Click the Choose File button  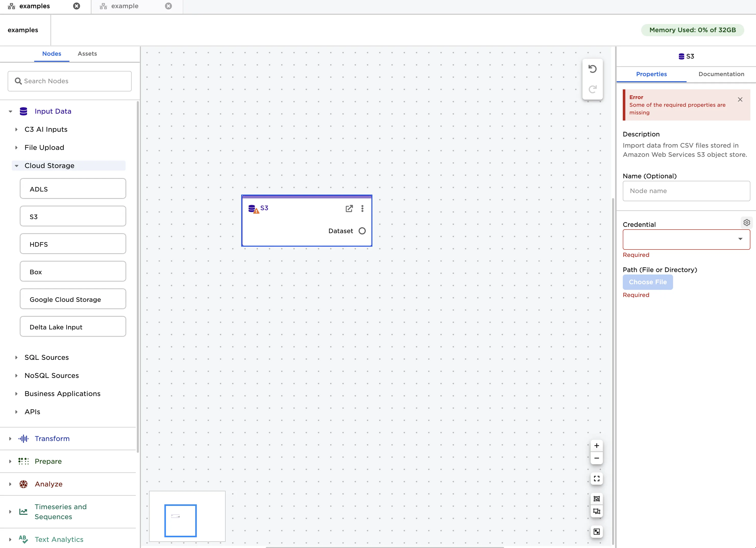[647, 282]
